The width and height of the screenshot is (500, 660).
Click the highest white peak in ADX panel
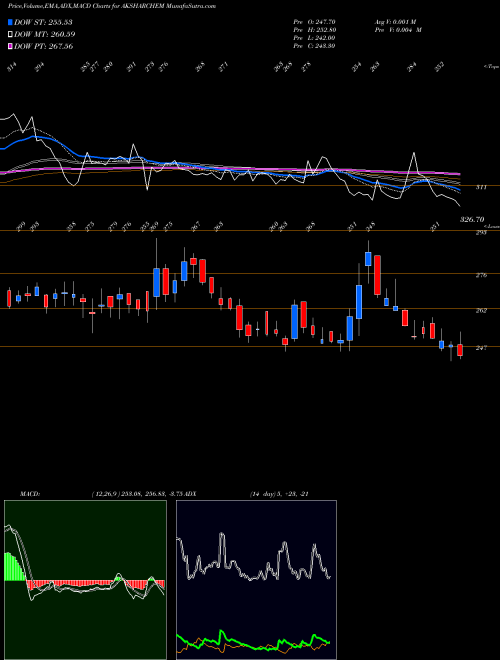(x=221, y=535)
